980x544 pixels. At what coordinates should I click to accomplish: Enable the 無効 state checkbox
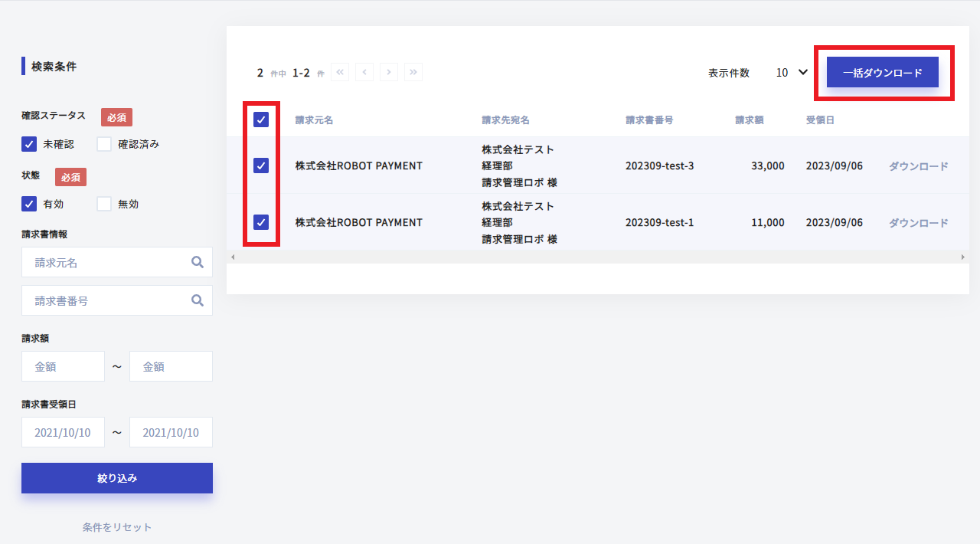(104, 204)
